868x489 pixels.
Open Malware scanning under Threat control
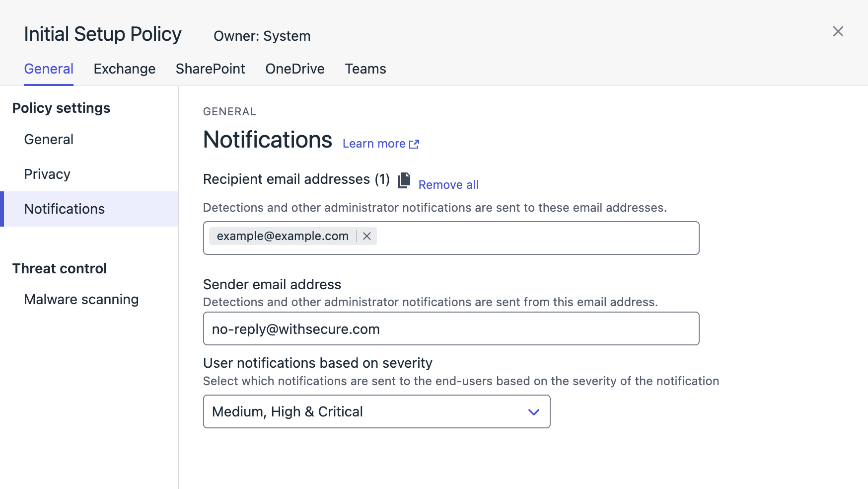point(81,300)
